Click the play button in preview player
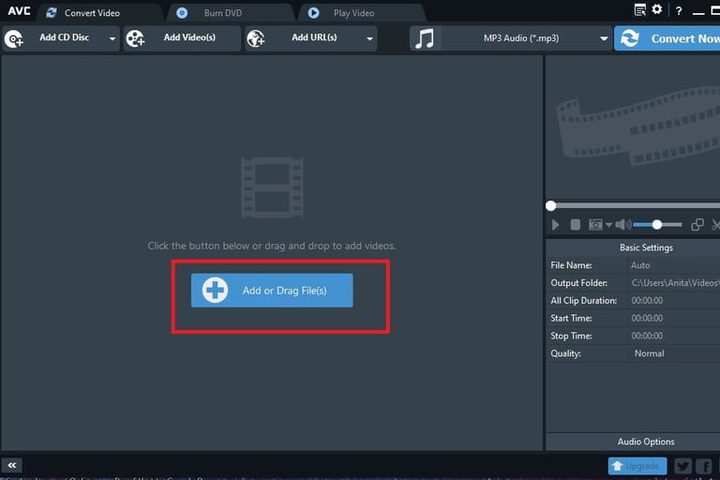 point(556,225)
